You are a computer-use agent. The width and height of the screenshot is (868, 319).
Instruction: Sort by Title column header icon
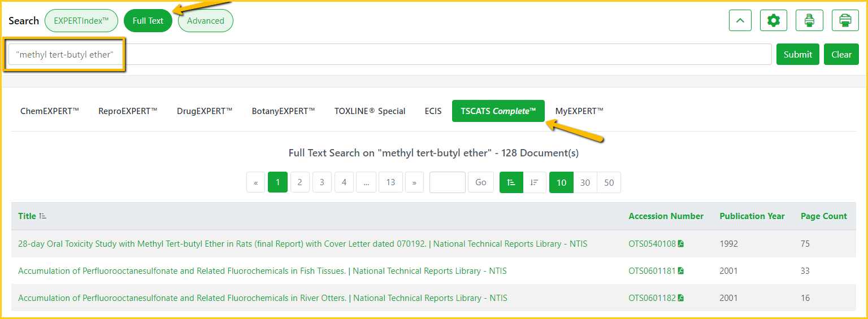tap(43, 216)
